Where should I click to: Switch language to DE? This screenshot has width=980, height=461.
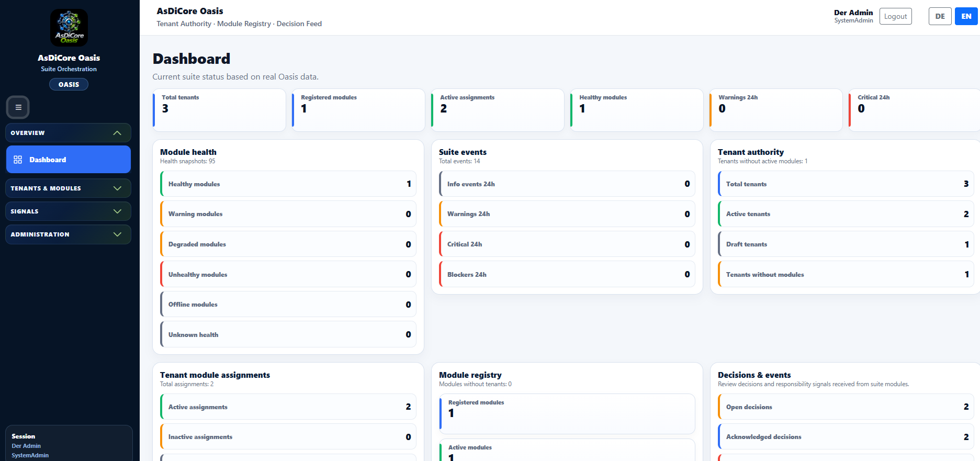click(x=940, y=16)
